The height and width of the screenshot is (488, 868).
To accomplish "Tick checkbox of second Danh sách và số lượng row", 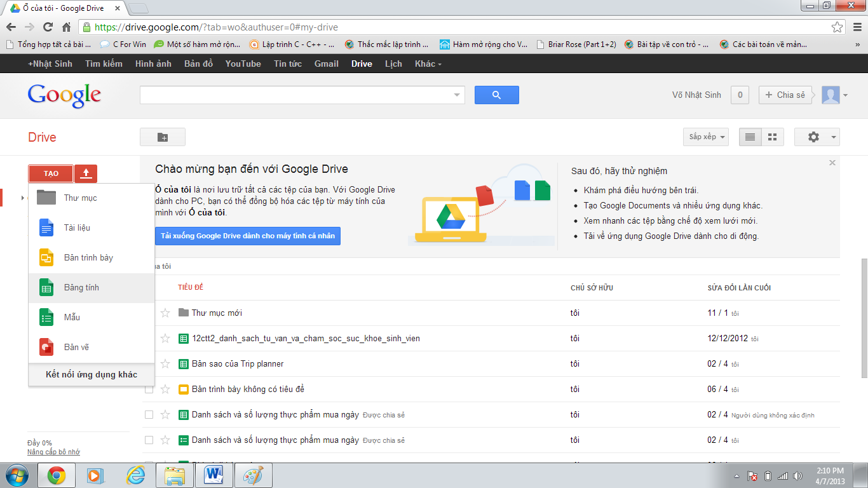I will click(x=149, y=440).
